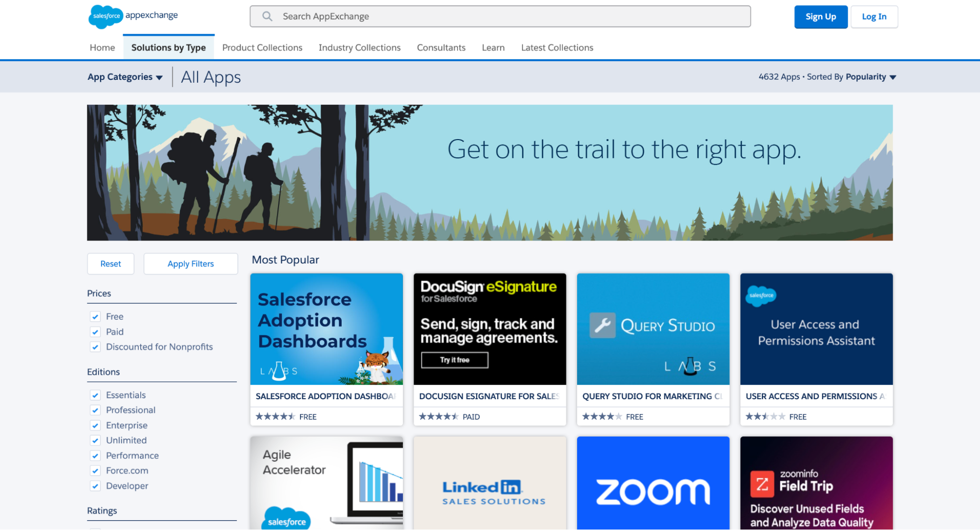The image size is (980, 530).
Task: Uncheck the Paid price filter
Action: (x=96, y=332)
